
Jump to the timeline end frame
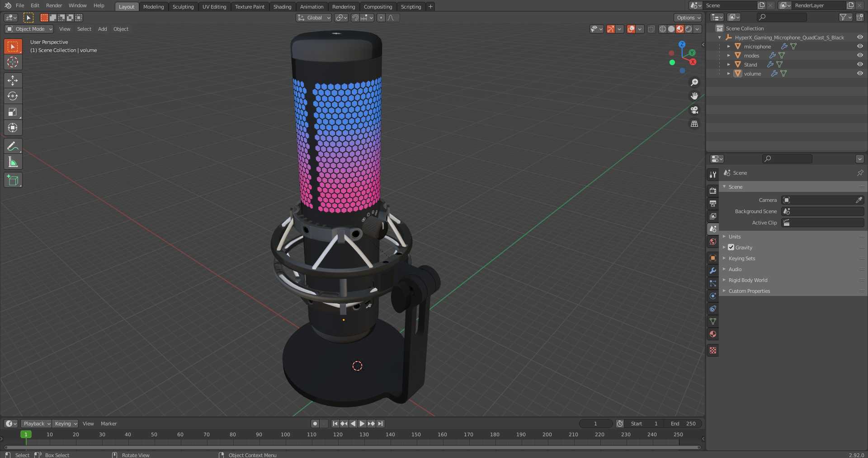click(x=381, y=424)
